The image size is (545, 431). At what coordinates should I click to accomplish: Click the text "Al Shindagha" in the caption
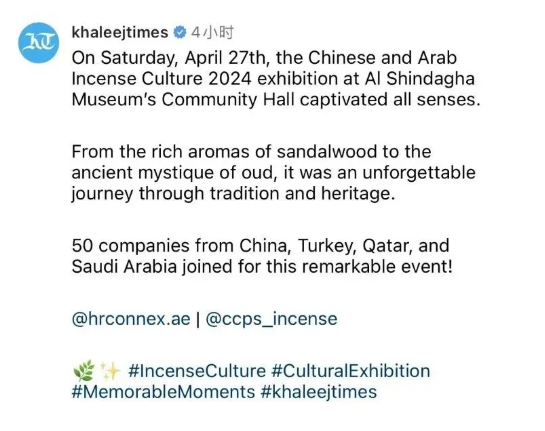tap(420, 79)
